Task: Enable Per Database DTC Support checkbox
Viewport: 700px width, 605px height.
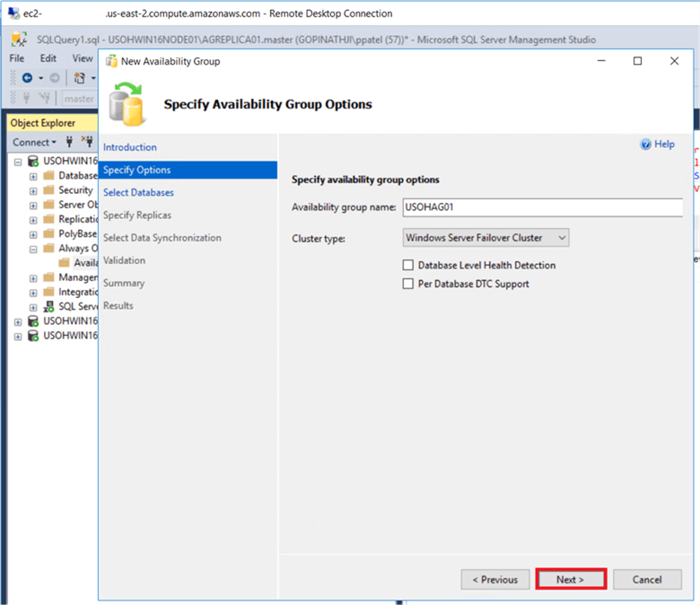Action: pos(408,284)
